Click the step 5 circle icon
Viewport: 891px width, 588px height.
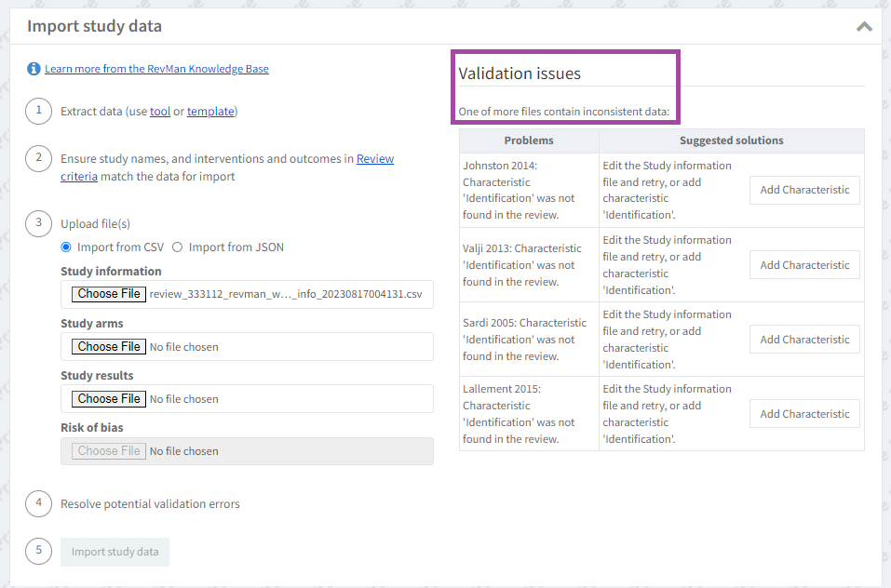[38, 551]
